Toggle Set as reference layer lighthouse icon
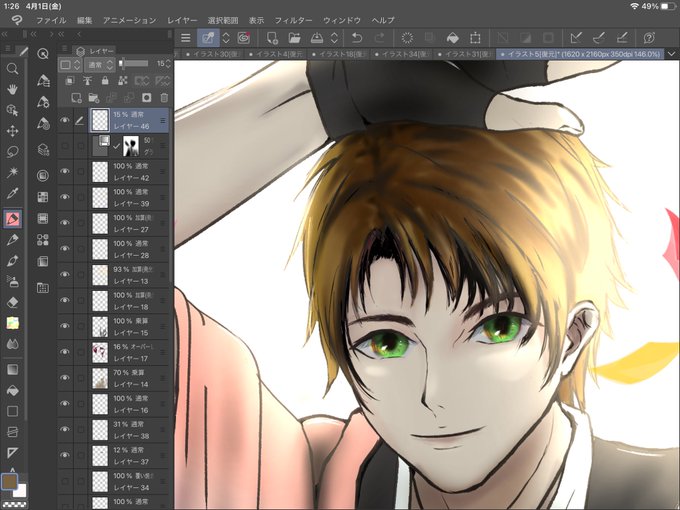680x510 pixels. click(x=87, y=81)
